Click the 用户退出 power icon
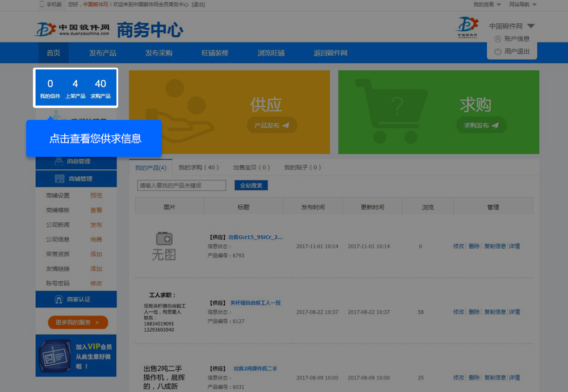The height and width of the screenshot is (392, 568). 498,51
